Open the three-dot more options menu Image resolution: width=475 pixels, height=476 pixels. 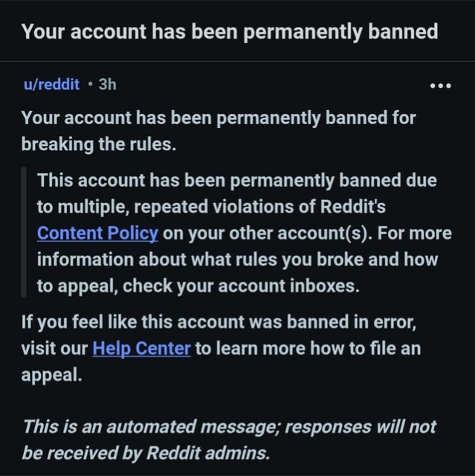tap(441, 85)
